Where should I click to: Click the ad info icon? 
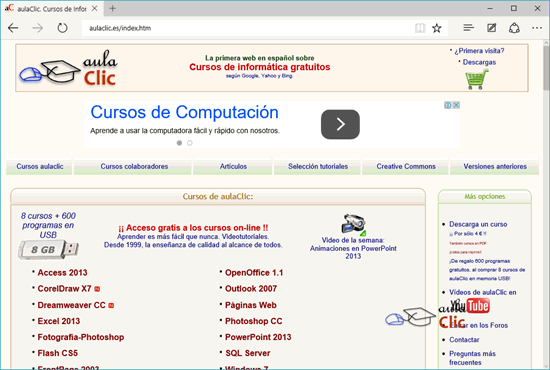point(448,105)
